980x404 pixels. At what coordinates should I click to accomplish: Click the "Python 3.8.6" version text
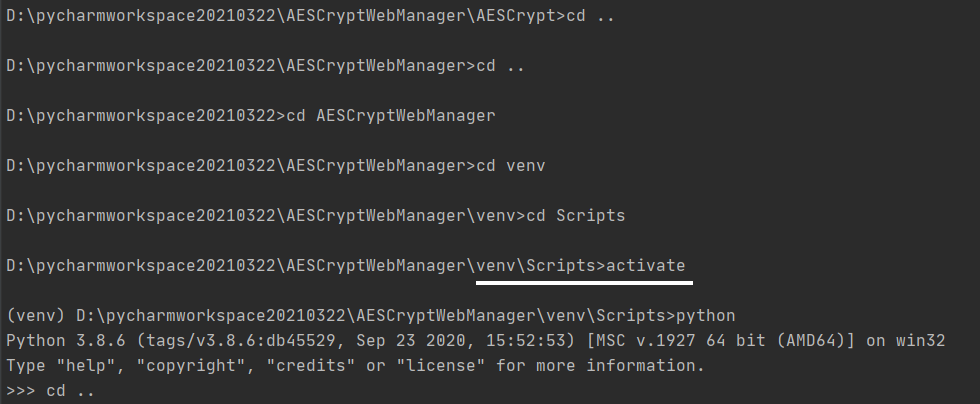coord(66,341)
